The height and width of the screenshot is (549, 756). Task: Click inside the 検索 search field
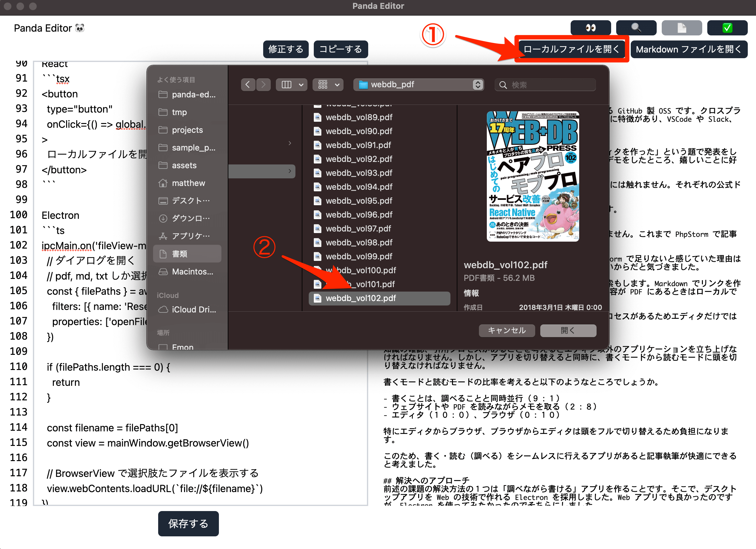545,85
